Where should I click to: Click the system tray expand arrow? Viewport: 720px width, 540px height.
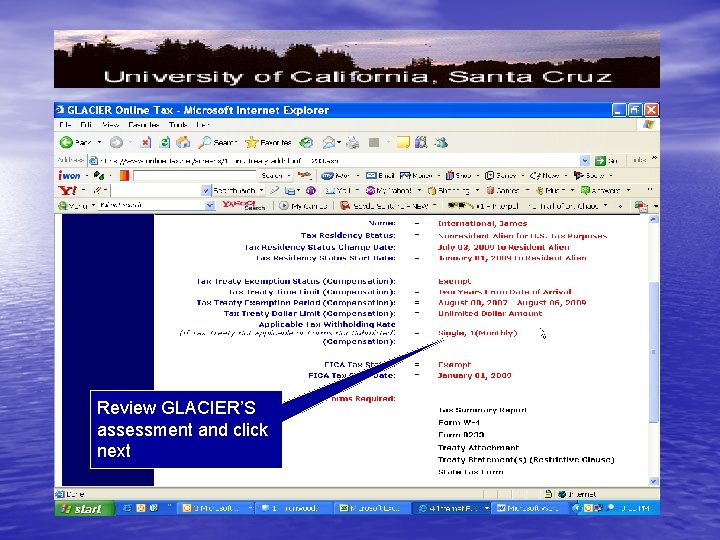pos(576,508)
